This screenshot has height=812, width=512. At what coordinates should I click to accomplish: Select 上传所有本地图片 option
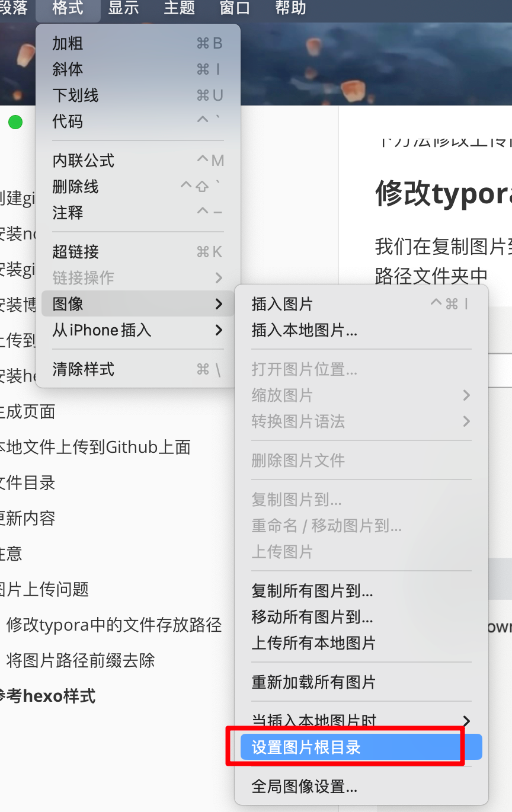313,643
